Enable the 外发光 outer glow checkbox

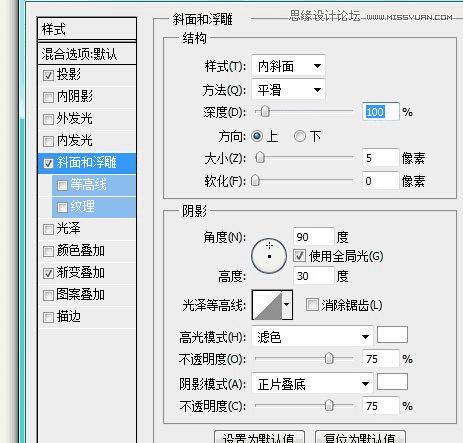click(x=48, y=119)
